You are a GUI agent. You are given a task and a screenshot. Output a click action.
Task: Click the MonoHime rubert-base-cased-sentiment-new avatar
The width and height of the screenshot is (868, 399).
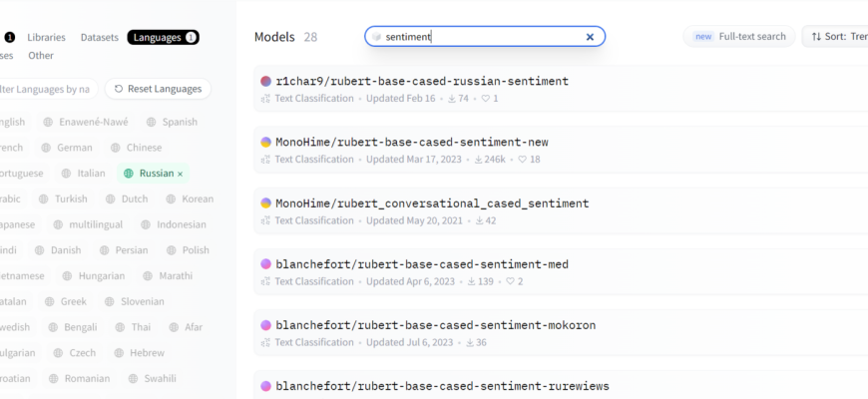click(x=265, y=143)
